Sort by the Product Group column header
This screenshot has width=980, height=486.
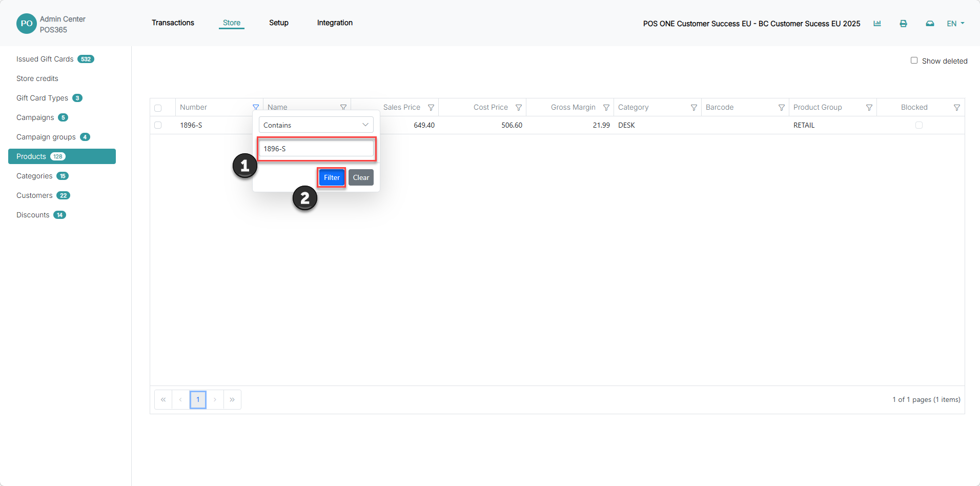click(x=818, y=107)
